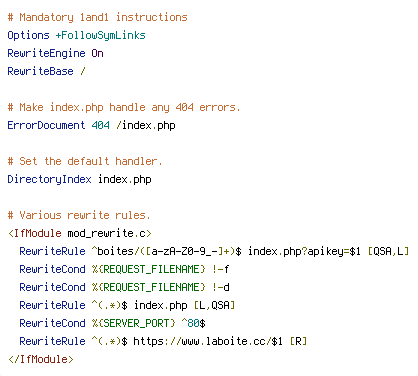Click comment 'Make index.php handle any 404 errors.'
This screenshot has width=418, height=376.
(x=130, y=107)
